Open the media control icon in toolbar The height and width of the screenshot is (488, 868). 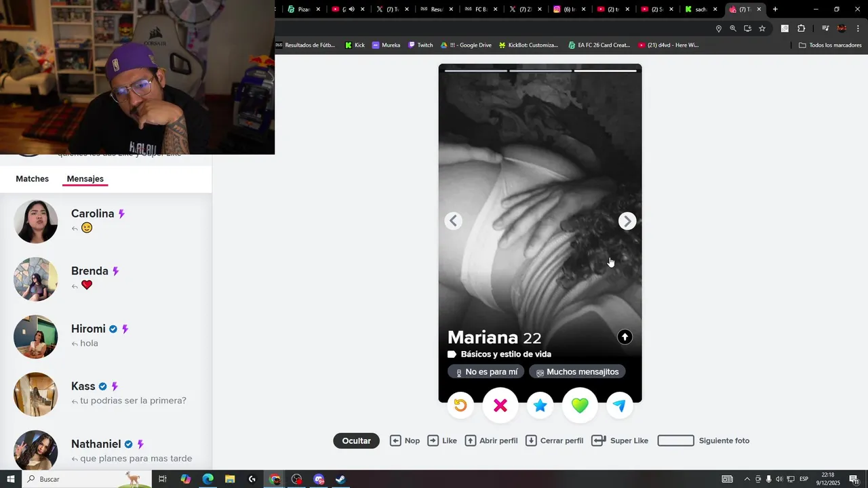point(825,28)
